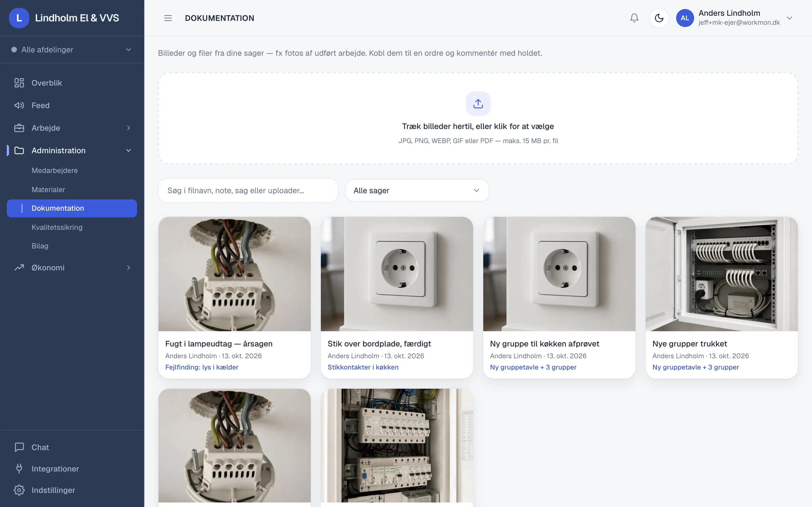
Task: Expand the Arbejde menu section
Action: 72,128
